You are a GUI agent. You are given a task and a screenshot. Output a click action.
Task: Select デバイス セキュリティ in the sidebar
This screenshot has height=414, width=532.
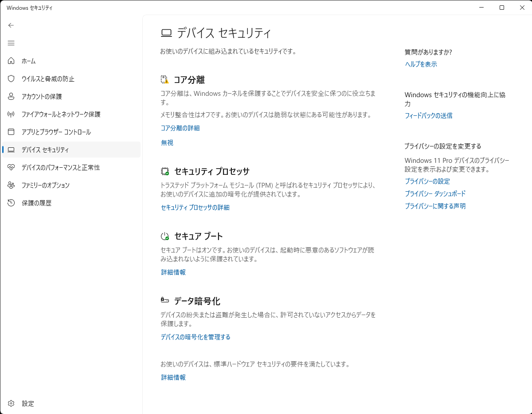click(x=45, y=150)
